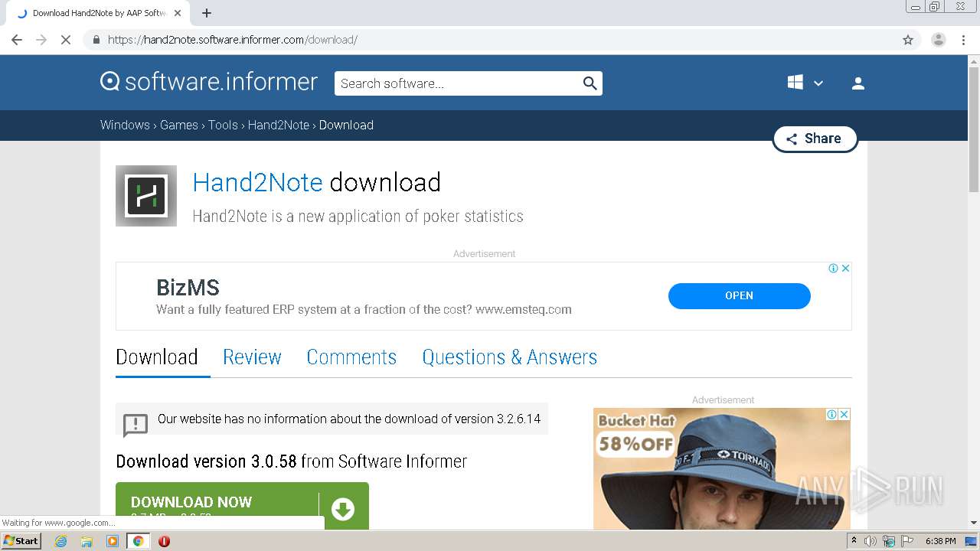This screenshot has width=980, height=551.
Task: Focus the Search software input field
Action: click(x=458, y=83)
